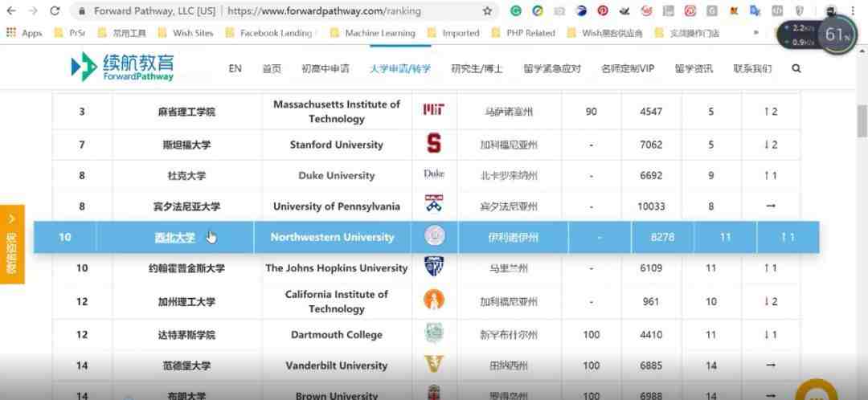This screenshot has height=400, width=868.
Task: Bookmark this page with the star icon
Action: (x=487, y=11)
